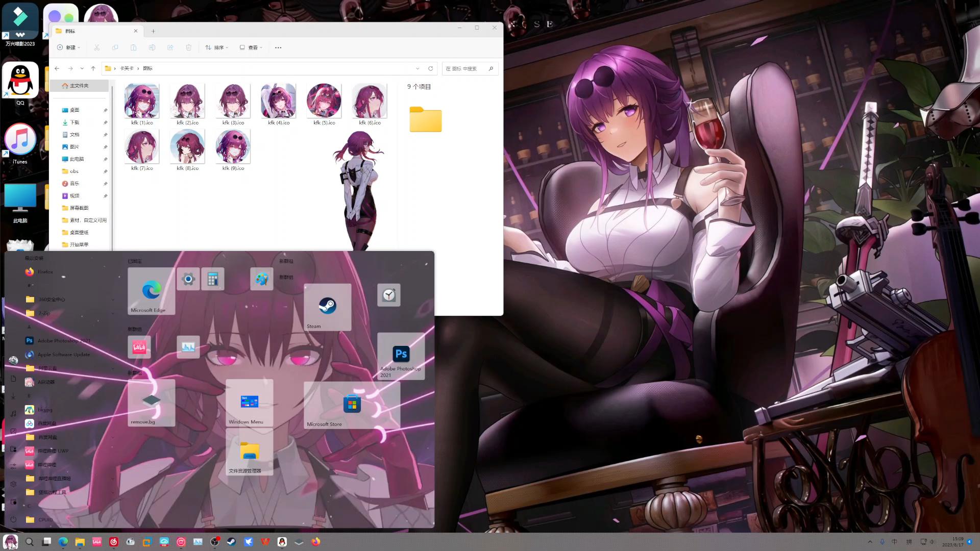The width and height of the screenshot is (980, 551).
Task: Click the remove.bg tile
Action: click(151, 402)
